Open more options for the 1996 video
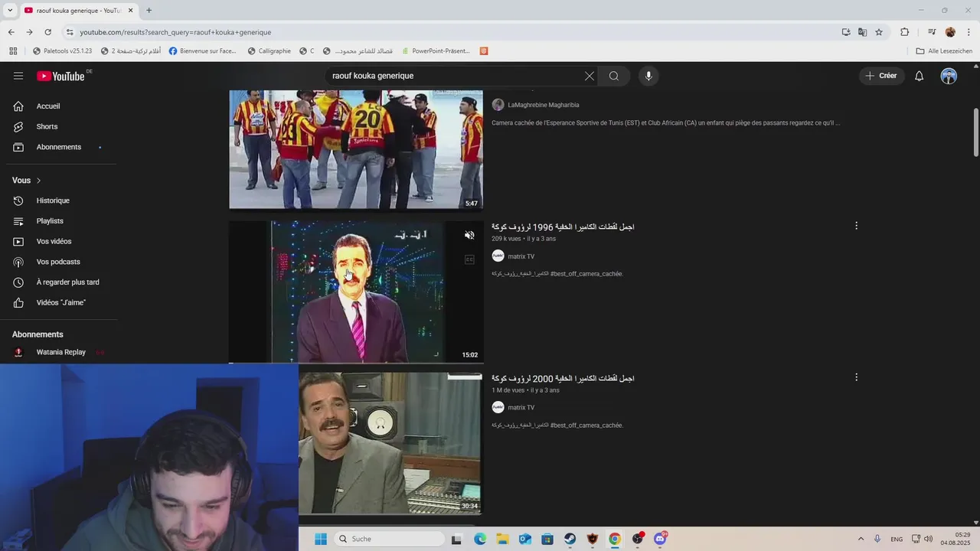 coord(856,226)
